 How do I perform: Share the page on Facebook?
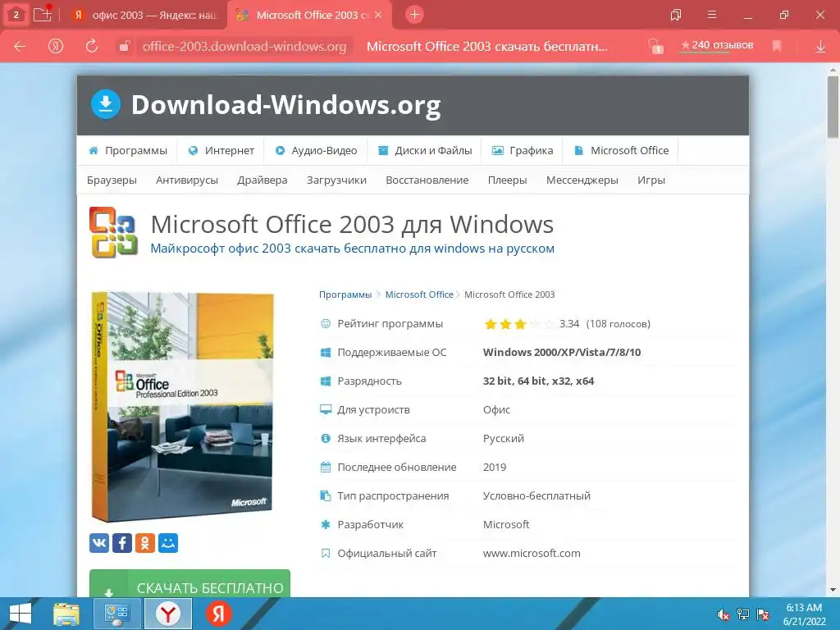coord(122,543)
